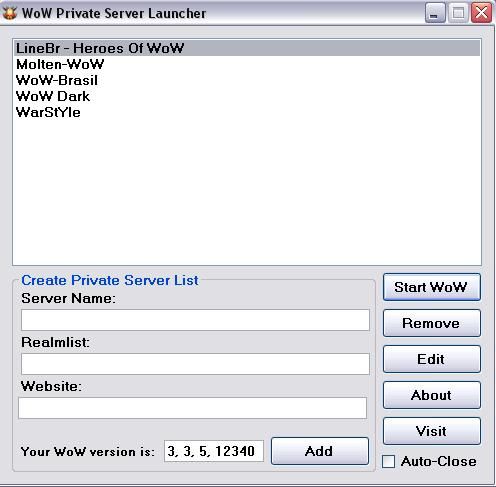The height and width of the screenshot is (487, 496).
Task: Click the WoW version field showing 12340
Action: (214, 451)
